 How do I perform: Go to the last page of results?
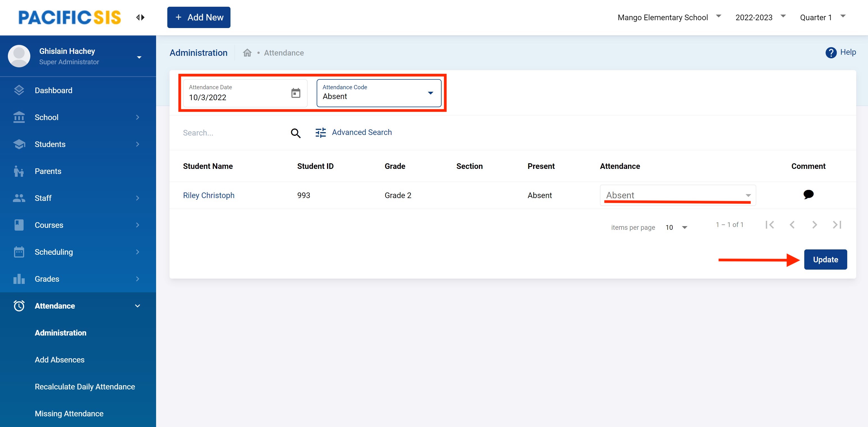click(x=837, y=225)
